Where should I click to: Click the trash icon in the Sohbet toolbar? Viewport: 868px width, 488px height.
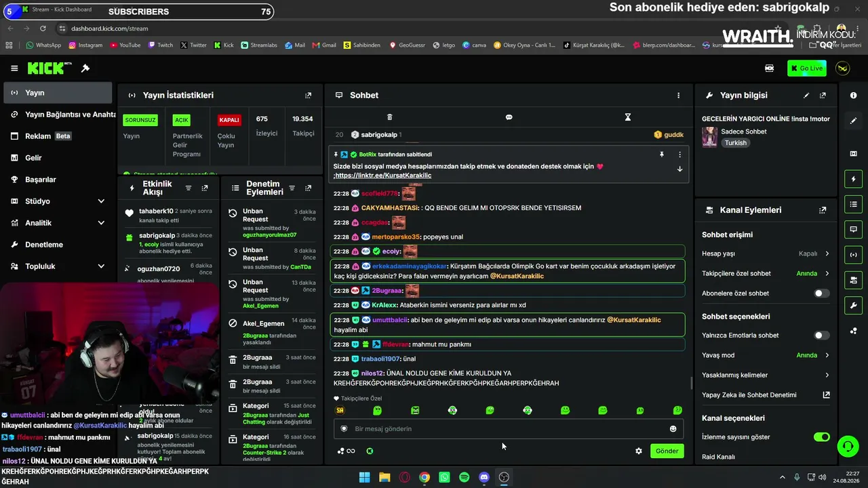389,117
